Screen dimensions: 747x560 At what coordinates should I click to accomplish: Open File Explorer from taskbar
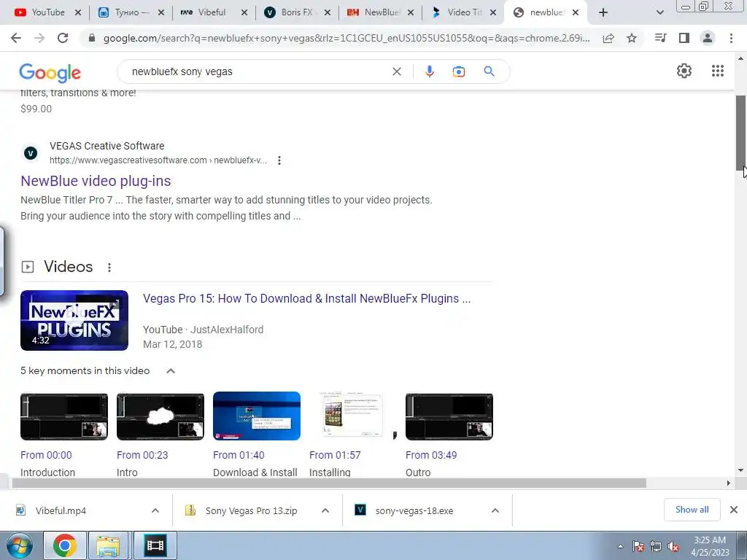click(108, 545)
